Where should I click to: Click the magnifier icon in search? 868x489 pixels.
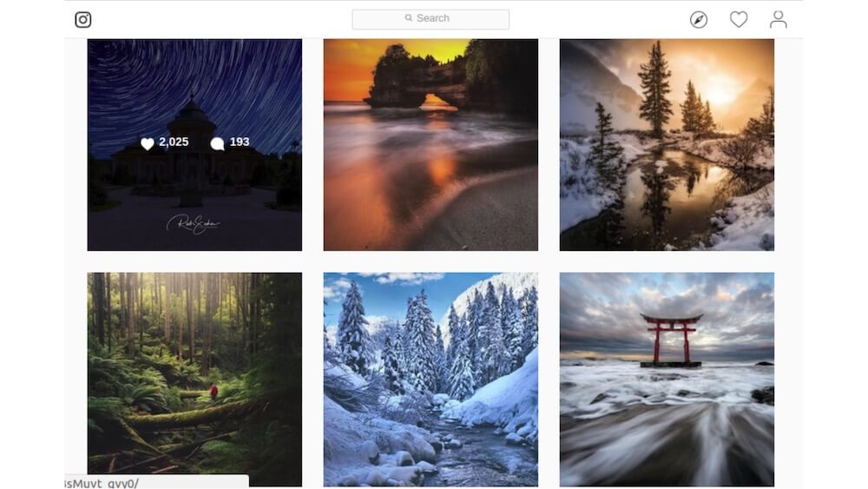click(x=409, y=17)
